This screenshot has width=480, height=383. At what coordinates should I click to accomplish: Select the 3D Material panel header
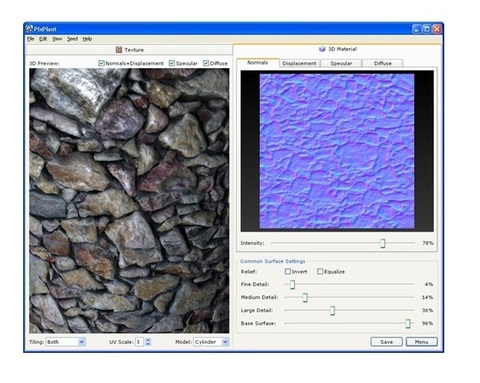[338, 49]
